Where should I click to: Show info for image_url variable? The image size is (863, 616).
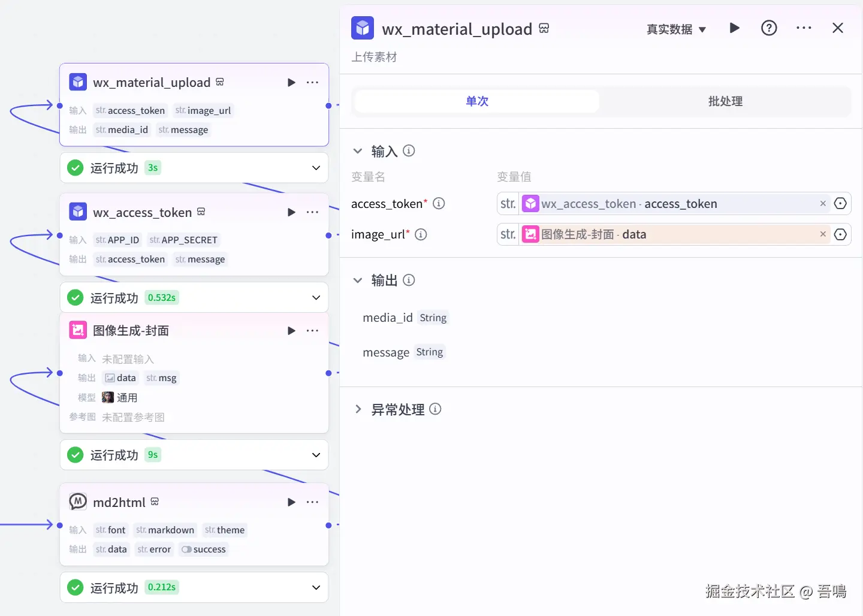[421, 234]
